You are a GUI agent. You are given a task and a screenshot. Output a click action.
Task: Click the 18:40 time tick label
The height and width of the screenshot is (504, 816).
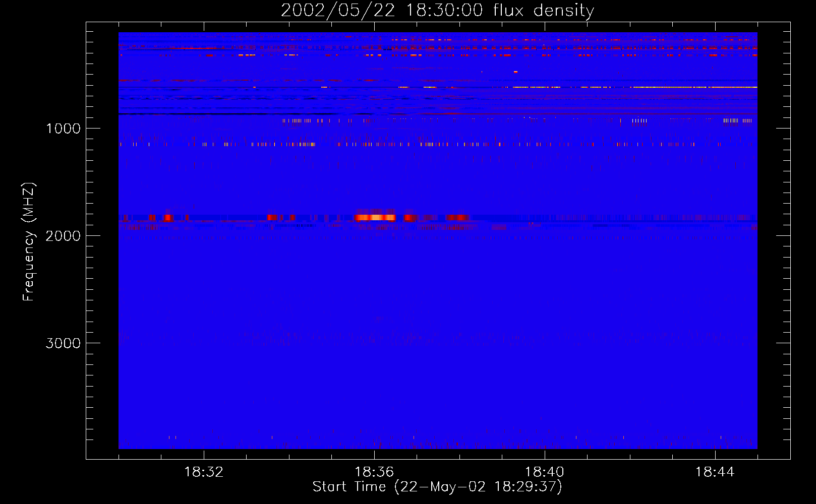(x=545, y=472)
